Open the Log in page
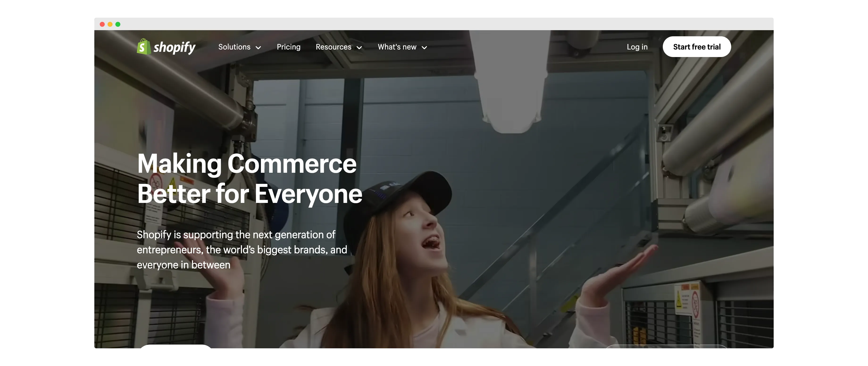Viewport: 868px width, 366px height. click(x=637, y=47)
